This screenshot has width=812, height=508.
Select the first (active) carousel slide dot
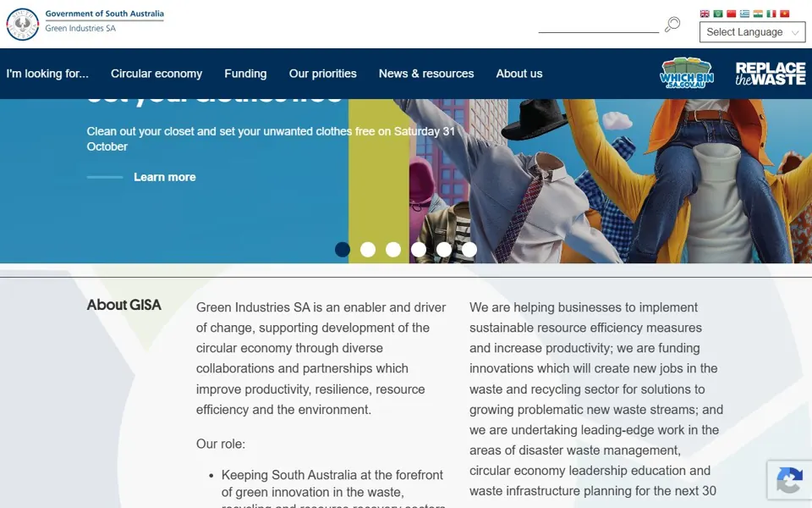[x=343, y=249]
